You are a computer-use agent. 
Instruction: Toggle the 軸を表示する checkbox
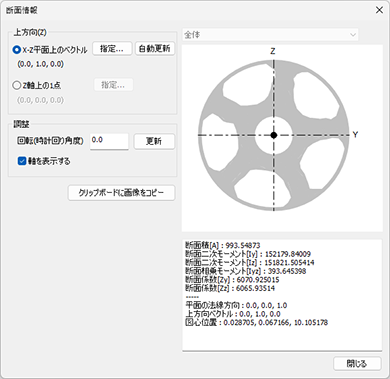[44, 161]
